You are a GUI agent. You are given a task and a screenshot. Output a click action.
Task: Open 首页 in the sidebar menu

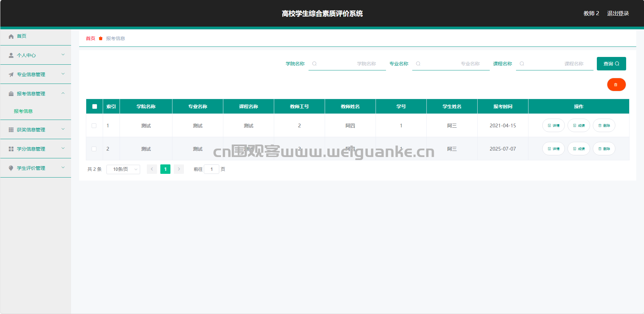[x=22, y=36]
